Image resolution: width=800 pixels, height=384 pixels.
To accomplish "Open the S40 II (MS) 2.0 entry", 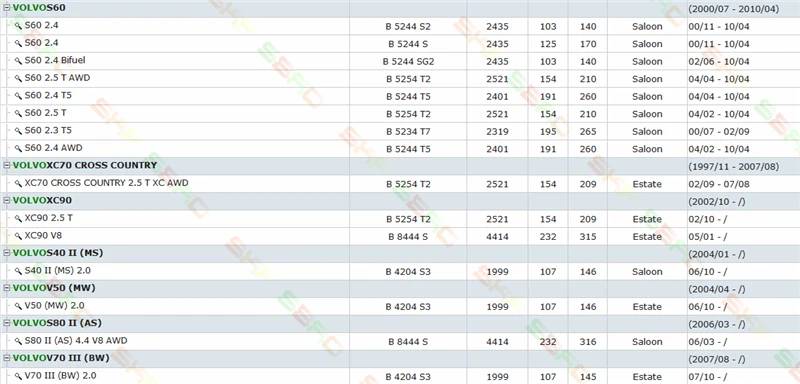I will click(58, 271).
